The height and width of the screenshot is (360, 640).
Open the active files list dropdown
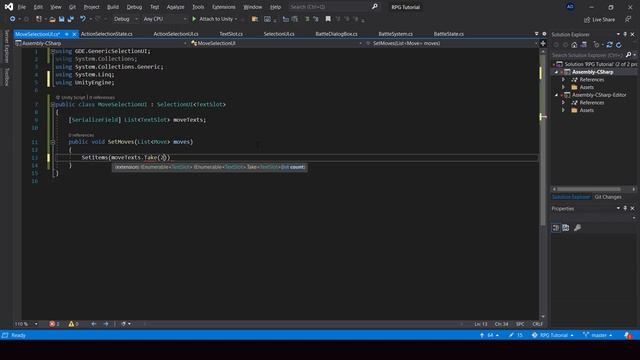(536, 34)
